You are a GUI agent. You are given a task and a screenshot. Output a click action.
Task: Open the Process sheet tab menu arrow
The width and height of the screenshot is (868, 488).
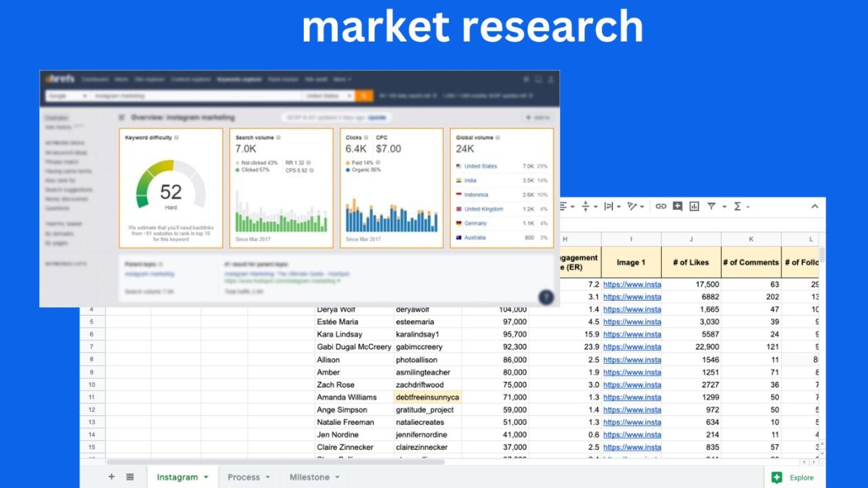268,477
